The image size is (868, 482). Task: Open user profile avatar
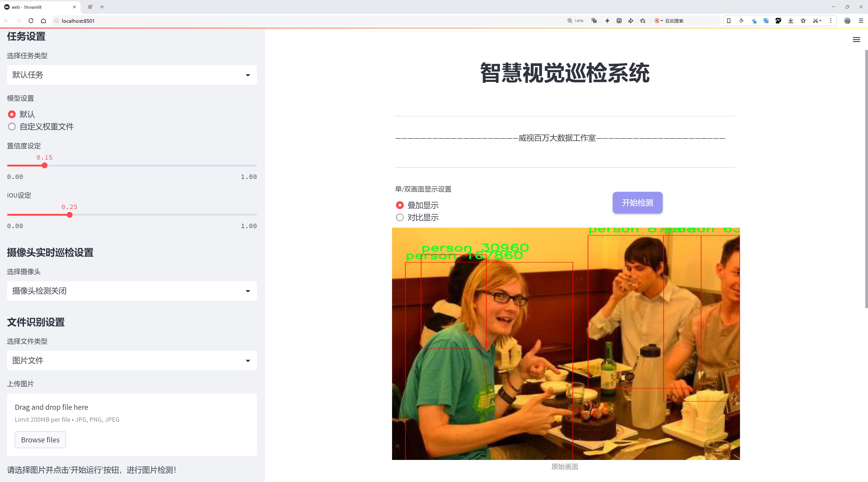pos(847,21)
